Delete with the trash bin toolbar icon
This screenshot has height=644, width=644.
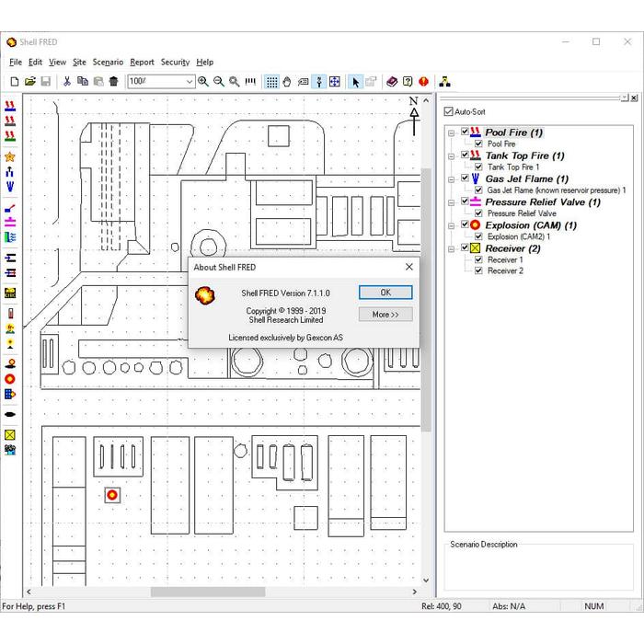pos(114,82)
